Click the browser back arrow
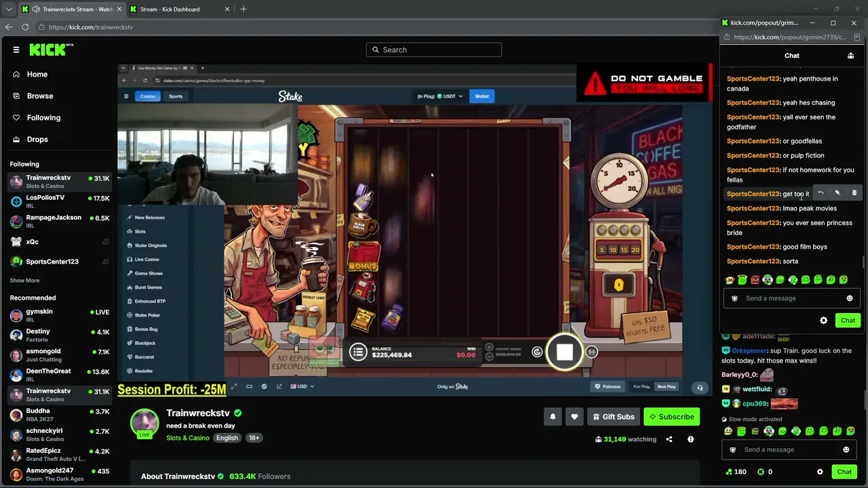This screenshot has height=488, width=868. tap(9, 27)
